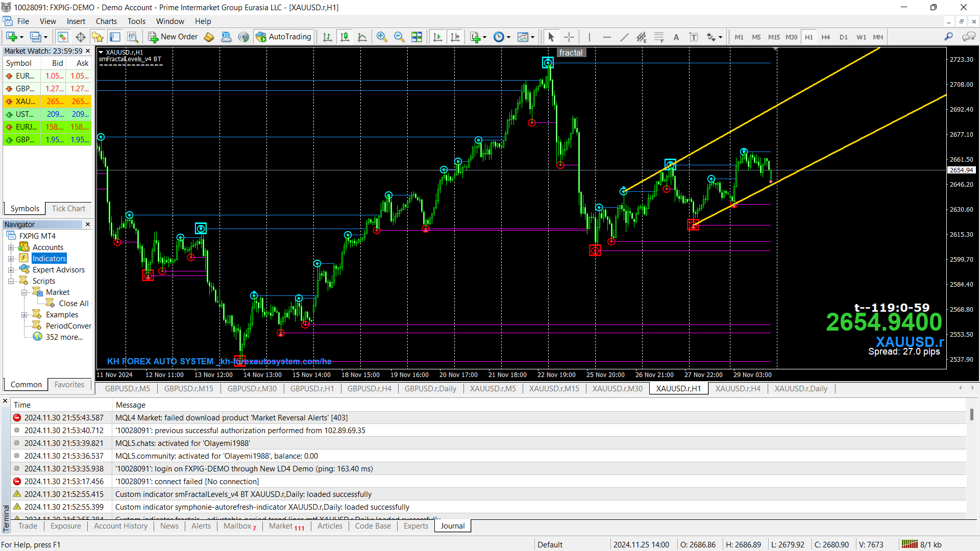Open the Favorites navigator tab
The height and width of the screenshot is (551, 980).
pyautogui.click(x=69, y=385)
